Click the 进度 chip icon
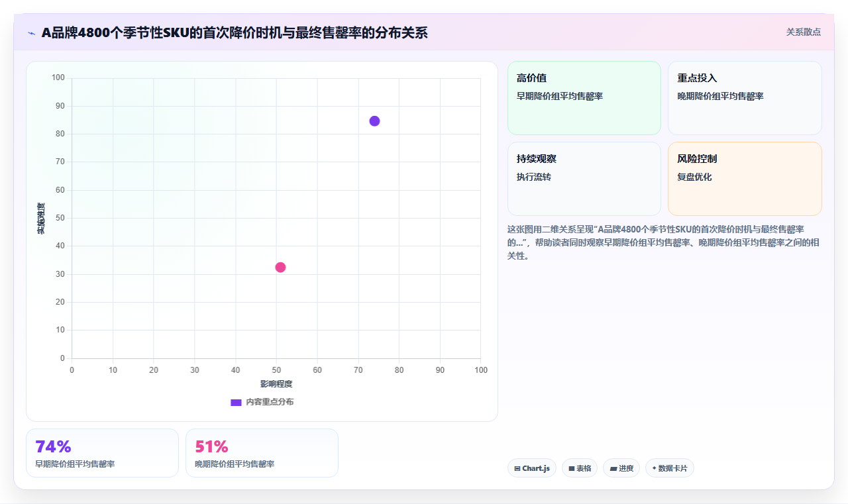 613,468
